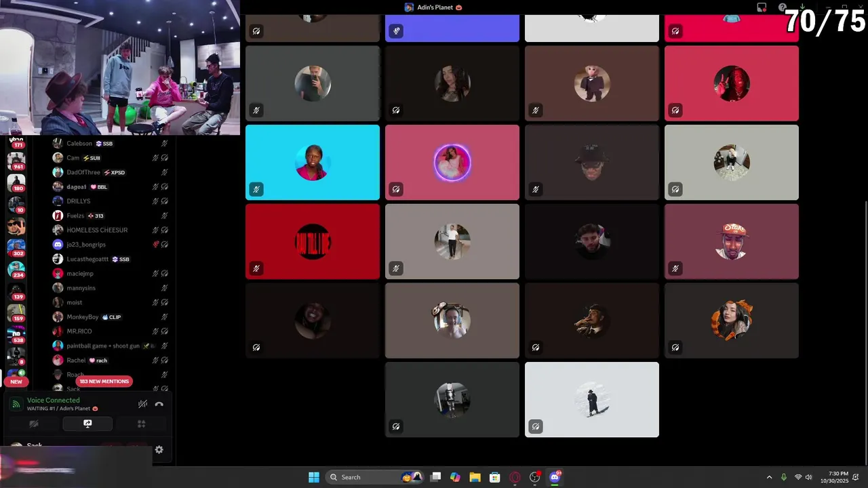
Task: Click the webcam overlay in corner
Action: 120,68
